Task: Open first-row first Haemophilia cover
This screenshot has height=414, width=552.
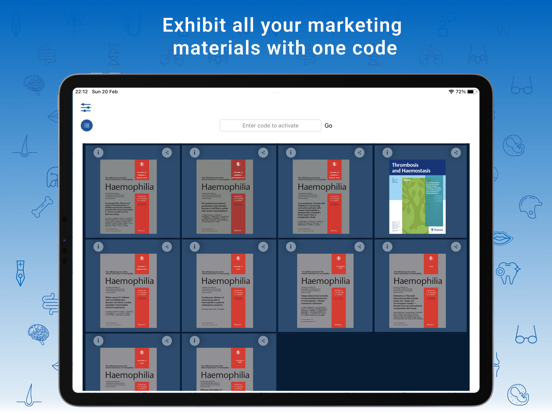Action: (128, 197)
